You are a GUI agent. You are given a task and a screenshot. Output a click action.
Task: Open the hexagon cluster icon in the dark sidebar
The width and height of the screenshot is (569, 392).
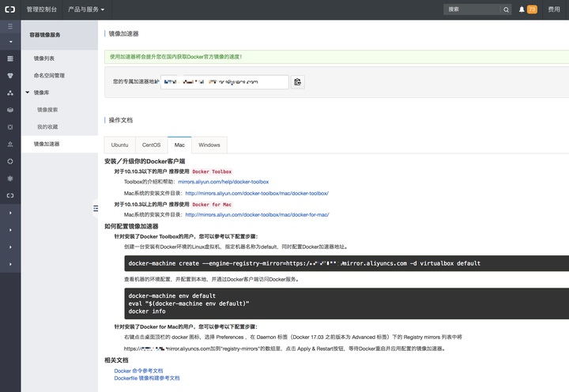[10, 179]
